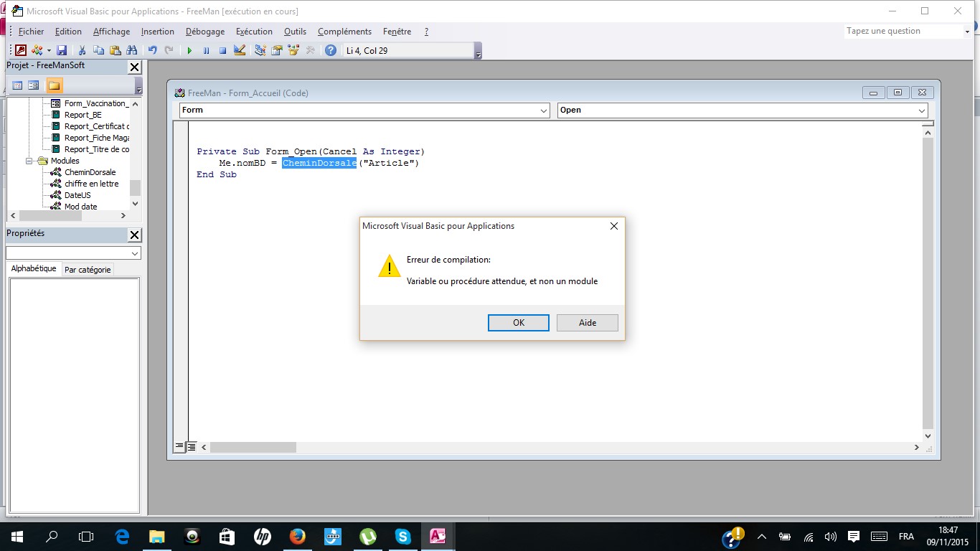Click the project tree vertical scrollbar thumb
Image resolution: width=980 pixels, height=551 pixels.
pyautogui.click(x=135, y=187)
